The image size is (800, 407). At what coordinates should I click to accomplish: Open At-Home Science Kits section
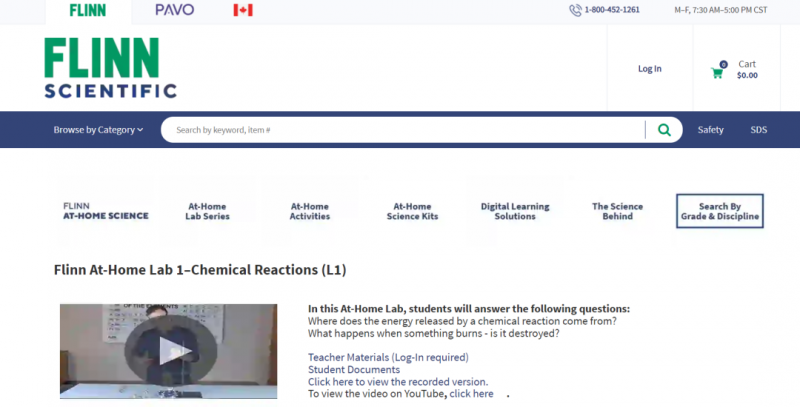click(x=412, y=211)
